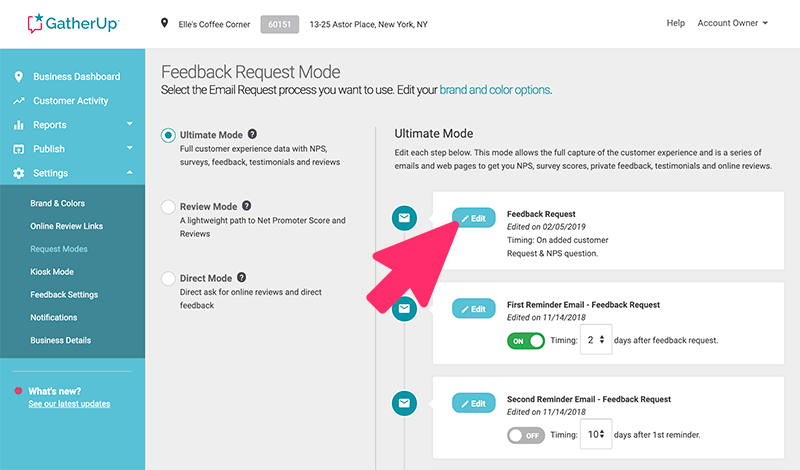
Task: Open help tooltip next to Ultimate Mode
Action: pos(252,134)
